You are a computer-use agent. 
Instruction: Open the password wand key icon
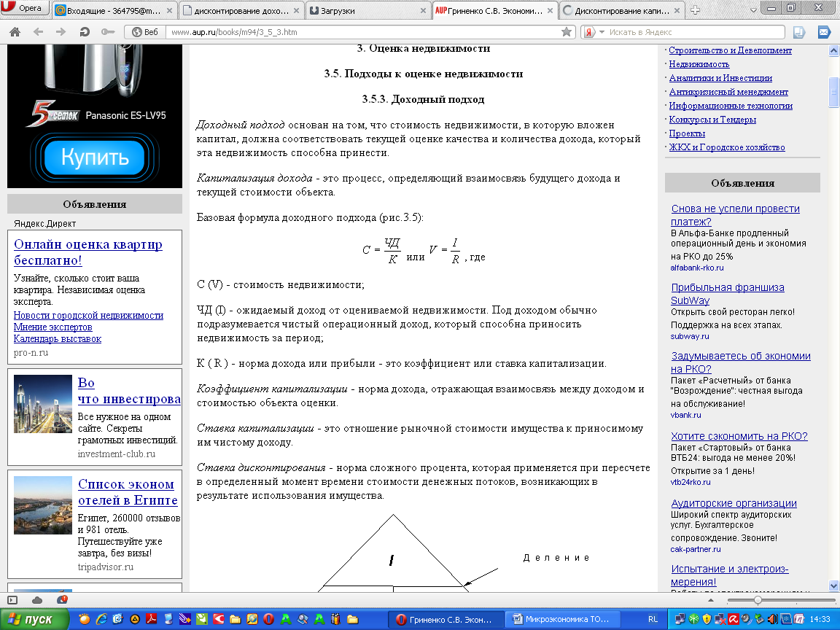point(108,32)
